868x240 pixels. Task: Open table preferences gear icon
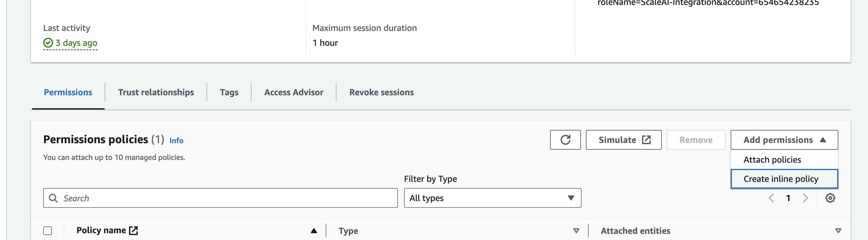(x=830, y=198)
